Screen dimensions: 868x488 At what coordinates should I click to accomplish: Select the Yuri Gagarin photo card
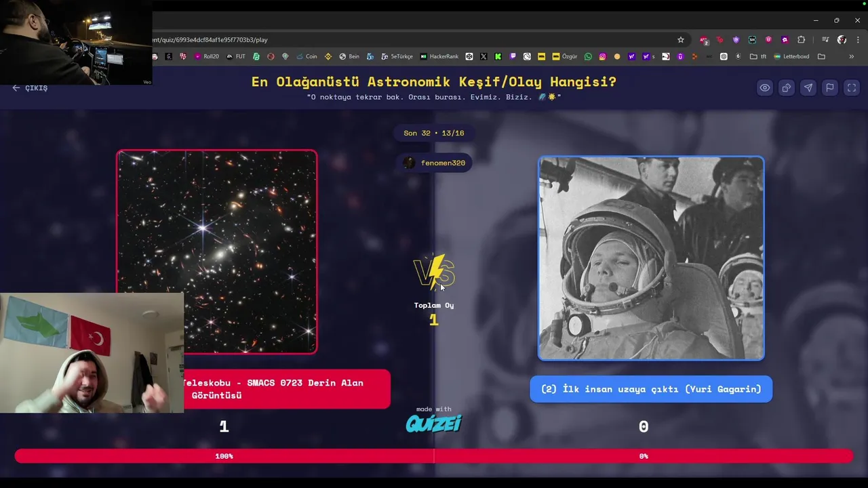[x=651, y=258]
